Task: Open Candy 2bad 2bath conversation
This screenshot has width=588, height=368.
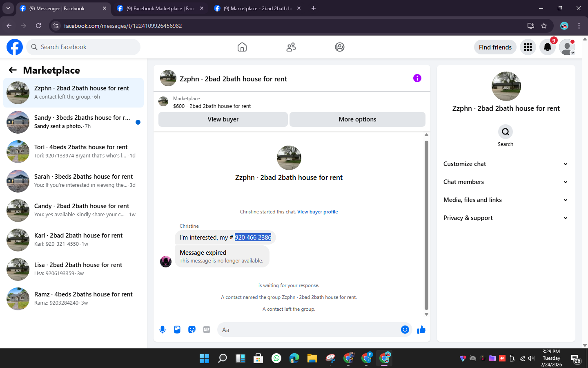Action: [x=73, y=211]
